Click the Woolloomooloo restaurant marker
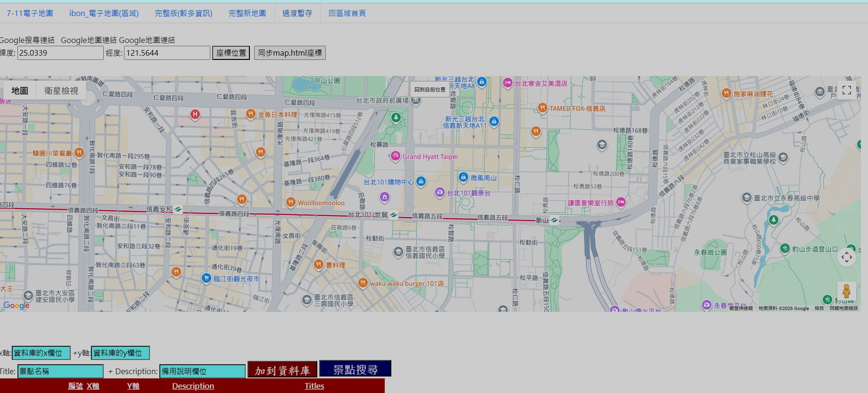The image size is (868, 393). (290, 203)
